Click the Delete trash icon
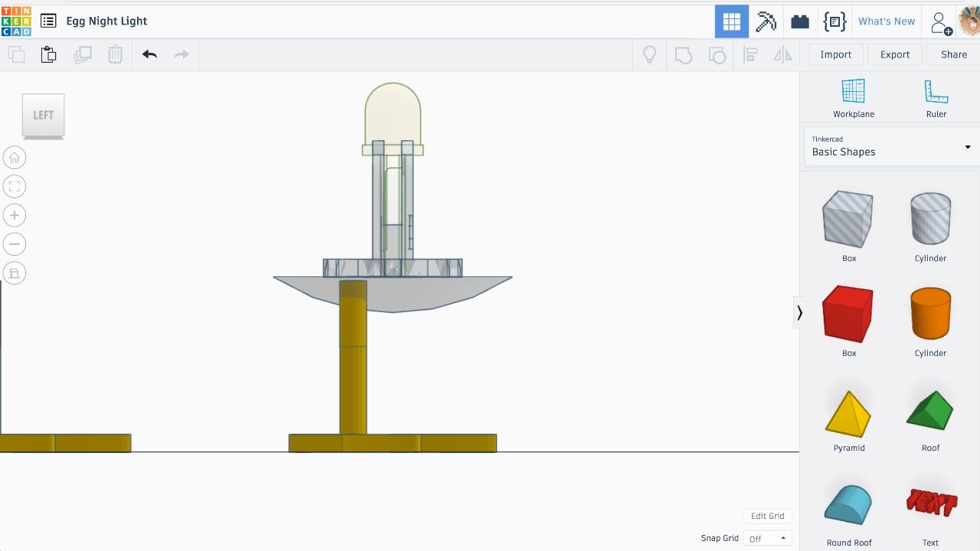This screenshot has width=980, height=551. coord(115,54)
